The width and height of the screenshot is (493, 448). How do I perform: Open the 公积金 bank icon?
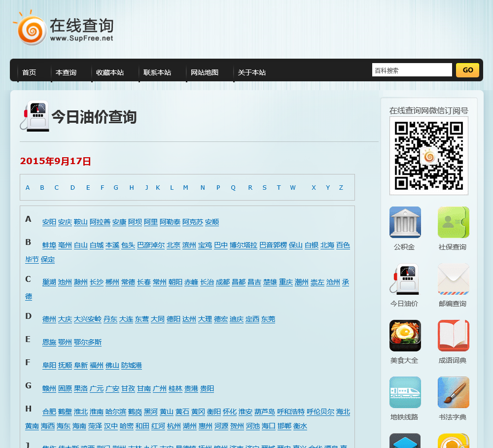pyautogui.click(x=405, y=222)
